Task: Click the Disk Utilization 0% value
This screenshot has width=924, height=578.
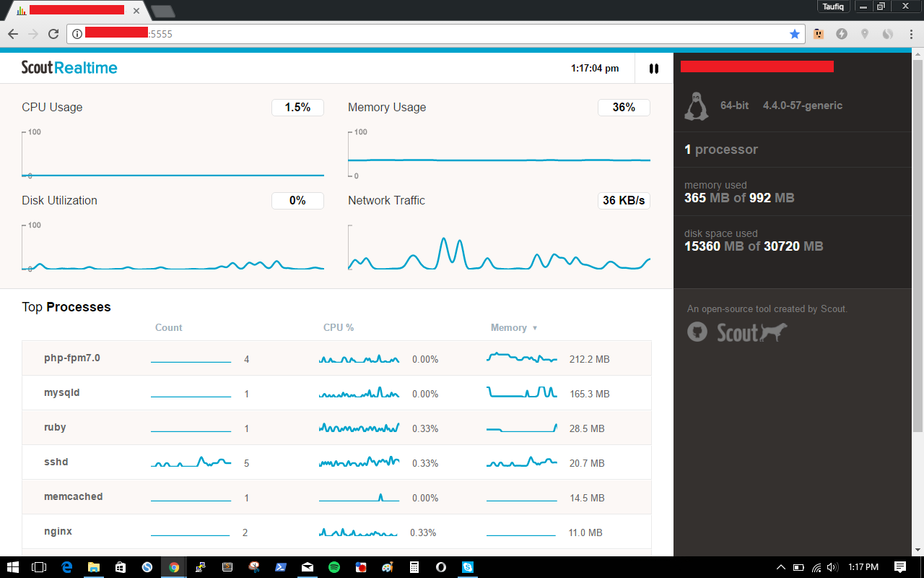Action: 297,201
